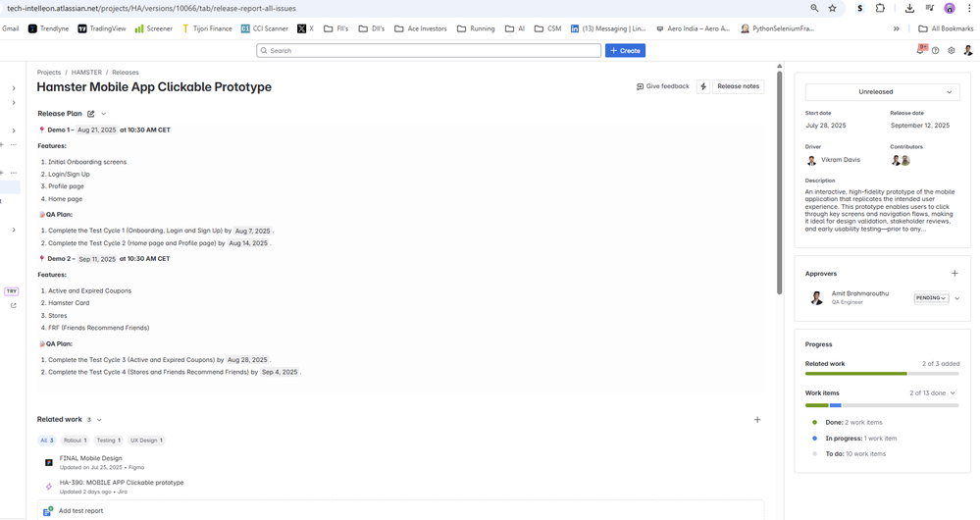Expand the Work items done chevron

[x=953, y=393]
